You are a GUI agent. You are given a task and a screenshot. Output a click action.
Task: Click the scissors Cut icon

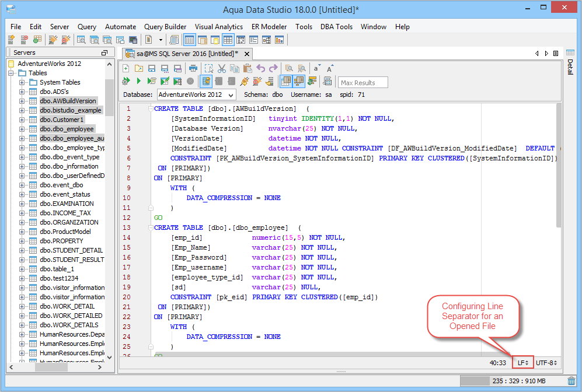coord(221,69)
